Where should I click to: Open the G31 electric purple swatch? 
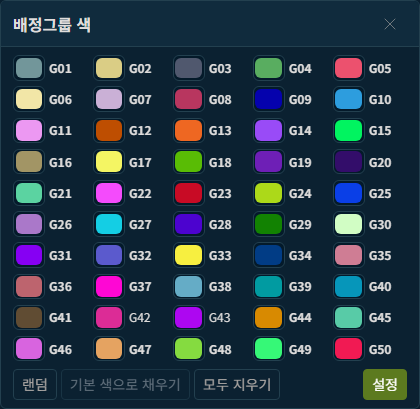coord(29,255)
